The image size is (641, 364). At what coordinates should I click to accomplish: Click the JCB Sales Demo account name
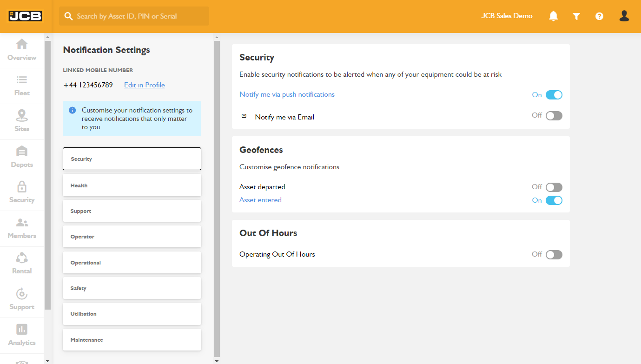[x=507, y=16]
